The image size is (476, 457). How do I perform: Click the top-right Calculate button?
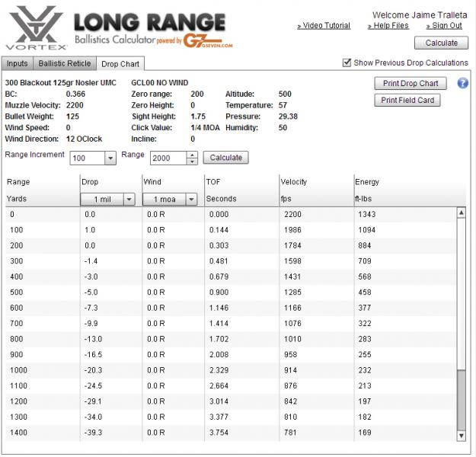441,43
